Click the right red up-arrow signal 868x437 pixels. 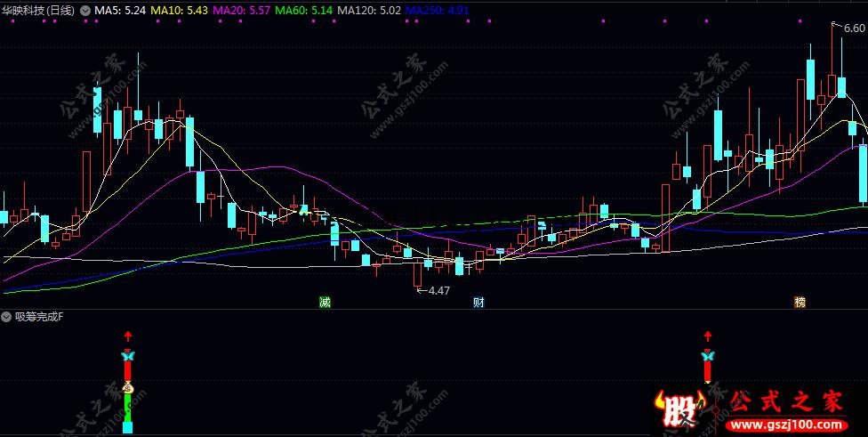click(707, 336)
